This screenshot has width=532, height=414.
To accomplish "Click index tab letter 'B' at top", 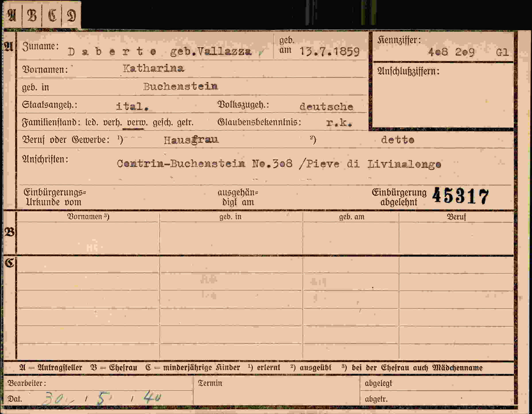I will pyautogui.click(x=32, y=15).
